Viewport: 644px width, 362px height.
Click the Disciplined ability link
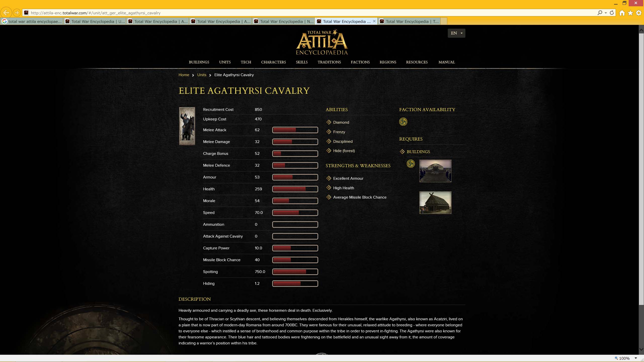[343, 142]
